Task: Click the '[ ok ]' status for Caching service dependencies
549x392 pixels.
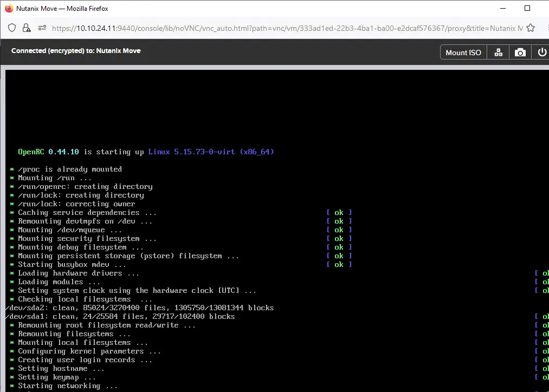Action: [339, 213]
